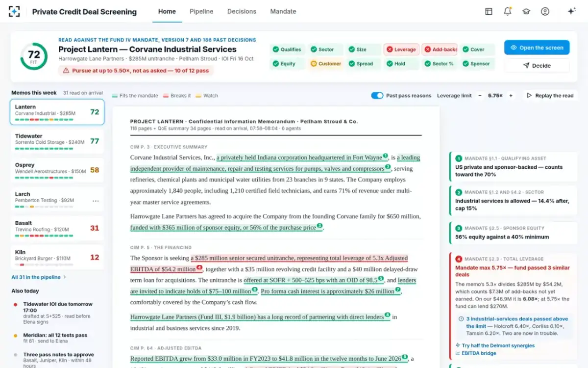Open the learning graduation cap icon
This screenshot has height=368, width=588.
(526, 11)
